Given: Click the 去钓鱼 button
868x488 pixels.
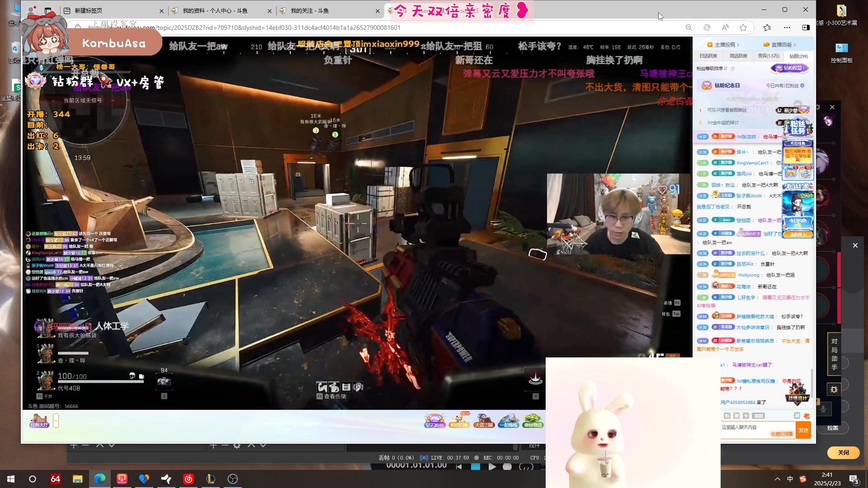Looking at the screenshot, I should point(798,234).
